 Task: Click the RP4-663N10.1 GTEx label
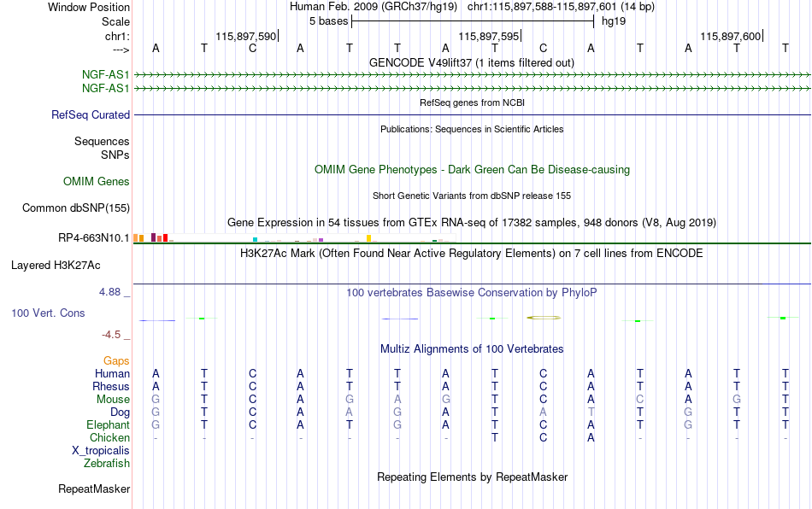[x=94, y=238]
